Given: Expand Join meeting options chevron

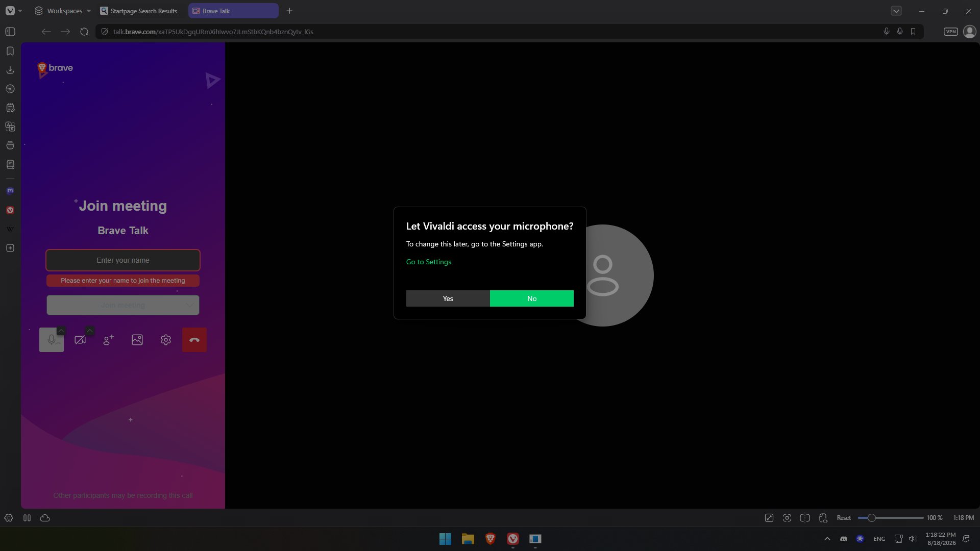Looking at the screenshot, I should point(190,305).
